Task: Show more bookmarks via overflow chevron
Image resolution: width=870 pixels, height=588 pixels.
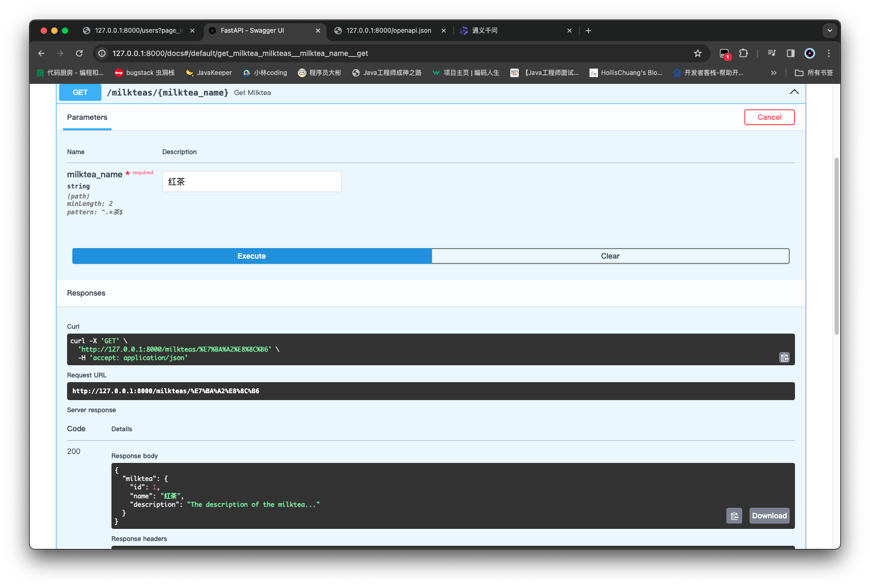Action: [774, 73]
